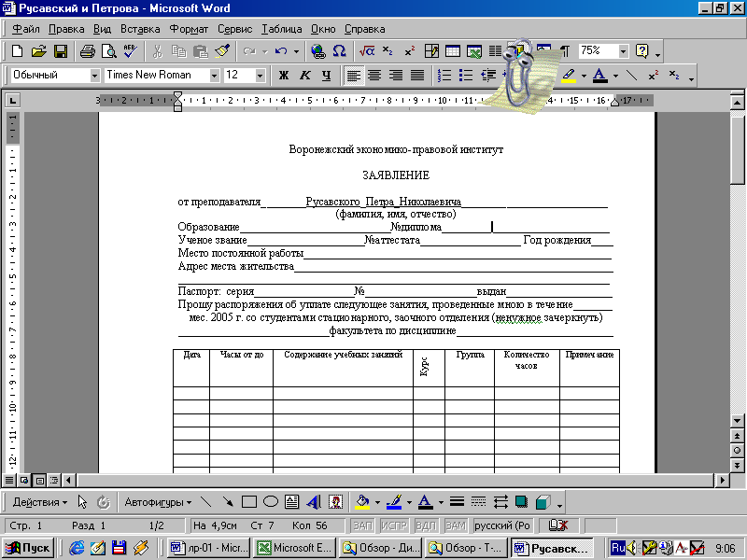Viewport: 747px width, 560px height.
Task: Open the Формат menu
Action: [x=189, y=29]
